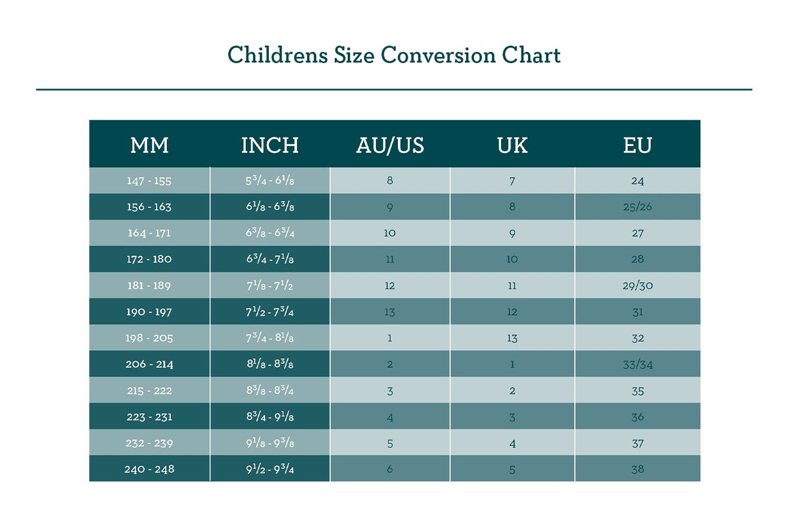Click the EU size 29/30 cell
This screenshot has width=789, height=532.
[x=637, y=285]
